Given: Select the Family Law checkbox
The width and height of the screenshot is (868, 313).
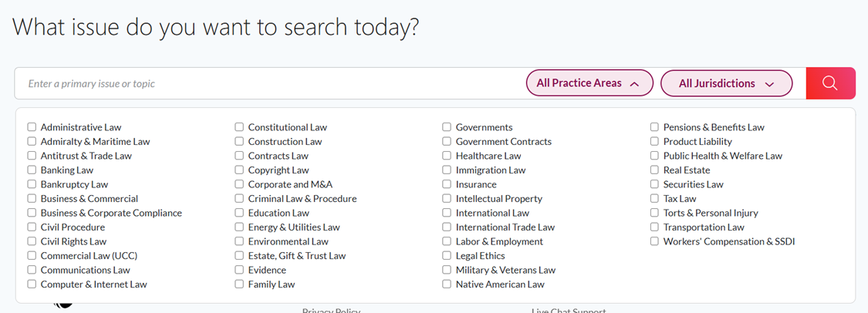Looking at the screenshot, I should pos(239,284).
